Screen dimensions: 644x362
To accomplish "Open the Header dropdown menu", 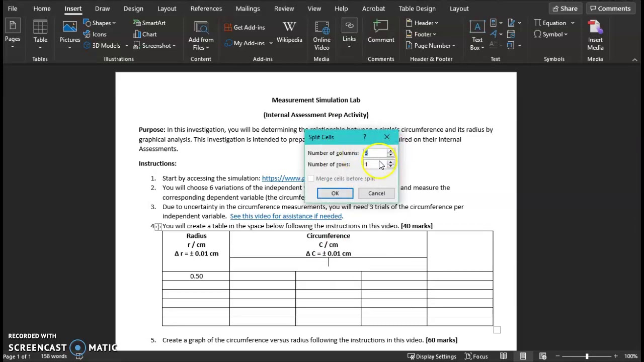I will [423, 23].
